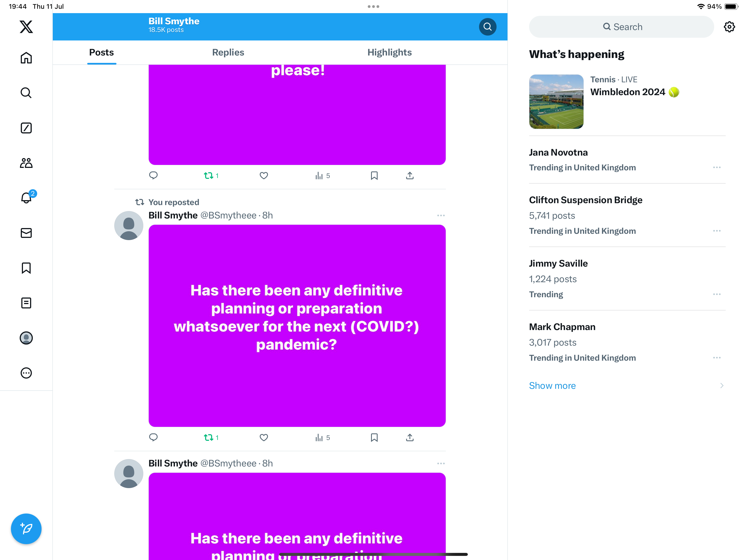Viewport: 747px width, 560px height.
Task: Open the Lists icon in sidebar
Action: coord(26,303)
